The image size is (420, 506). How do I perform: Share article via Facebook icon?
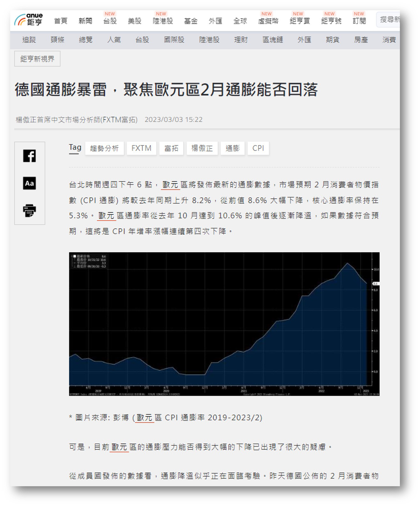point(29,156)
